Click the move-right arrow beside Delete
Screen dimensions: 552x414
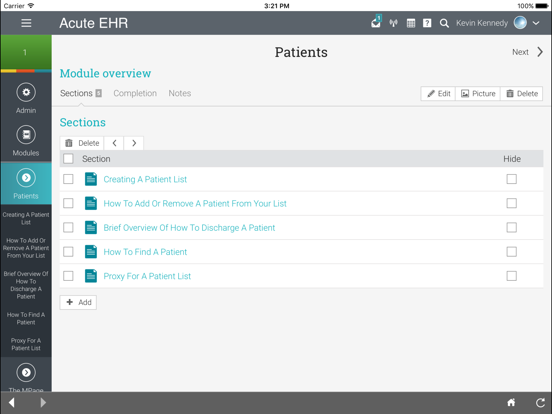pos(134,143)
